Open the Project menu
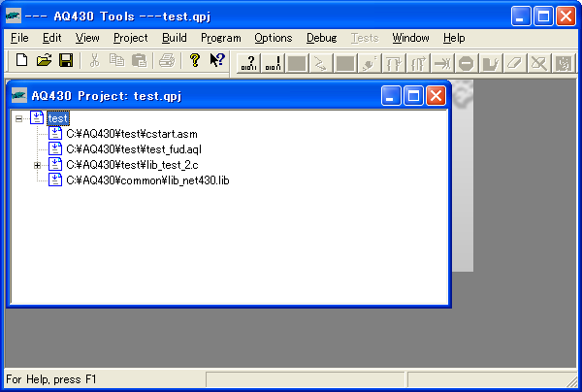The image size is (582, 392). pyautogui.click(x=131, y=38)
